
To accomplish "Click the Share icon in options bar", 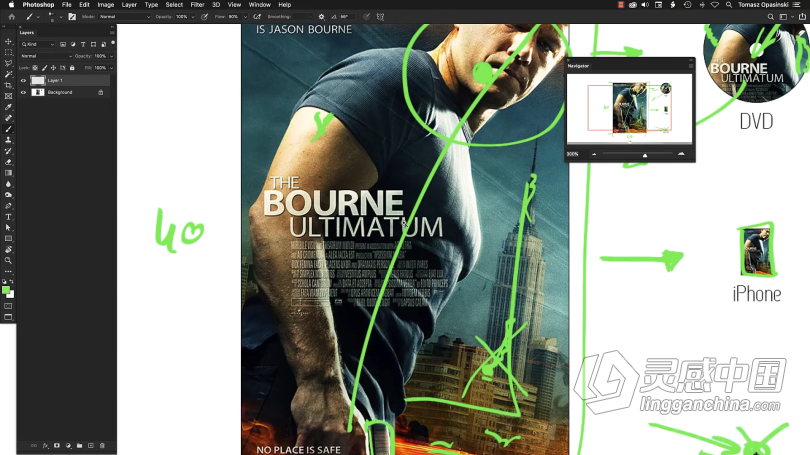I will coord(802,17).
